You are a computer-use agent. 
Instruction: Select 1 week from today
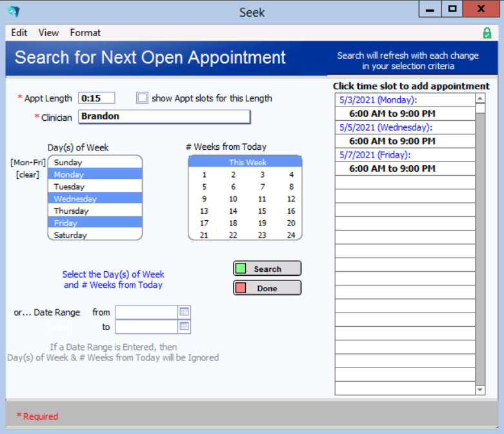(x=204, y=174)
